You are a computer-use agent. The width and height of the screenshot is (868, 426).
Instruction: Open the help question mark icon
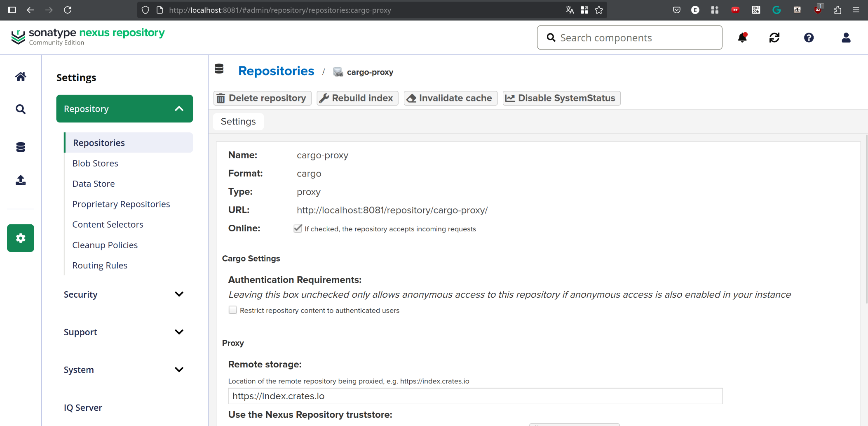(x=809, y=38)
